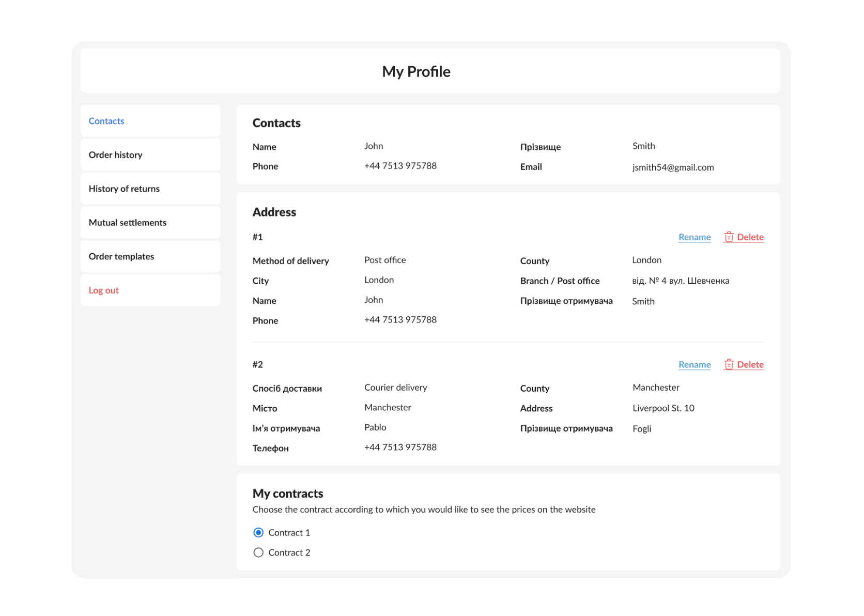Show Order templates from the sidebar

coord(150,256)
